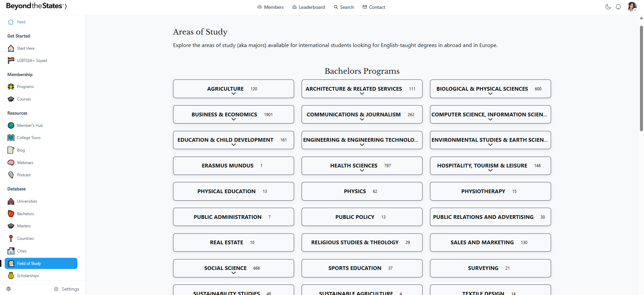Expand Business & Economics category
The height and width of the screenshot is (295, 644).
pyautogui.click(x=234, y=114)
